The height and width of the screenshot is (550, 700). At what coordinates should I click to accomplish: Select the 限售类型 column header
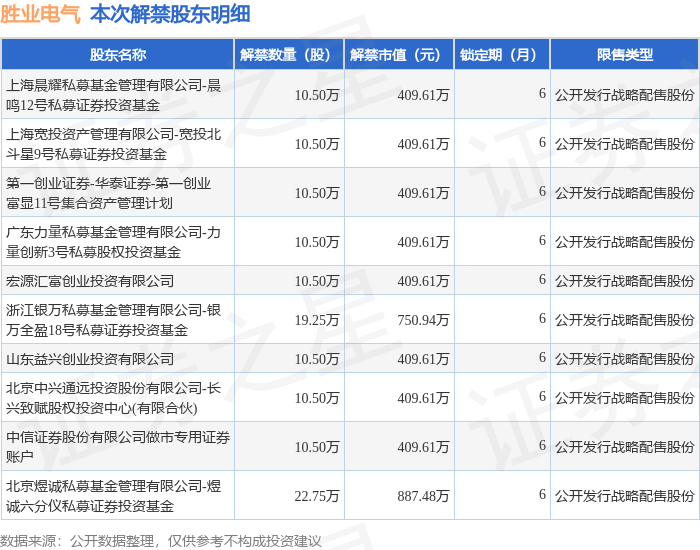pyautogui.click(x=625, y=54)
